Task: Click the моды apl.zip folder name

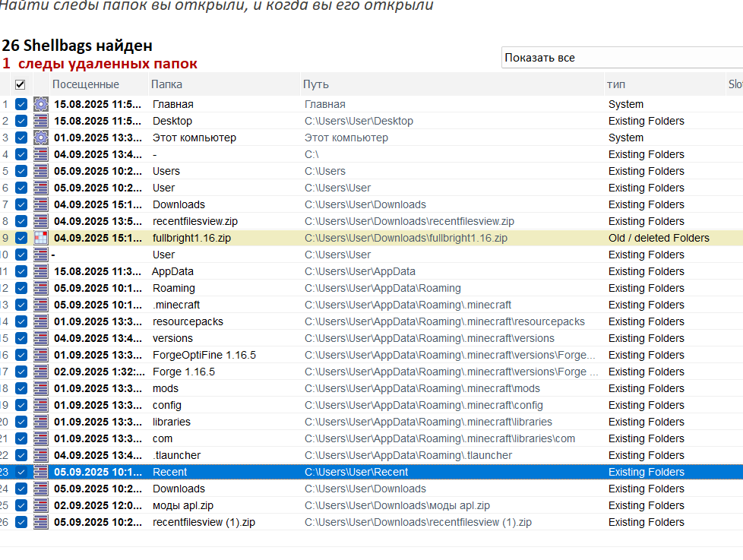Action: point(183,505)
